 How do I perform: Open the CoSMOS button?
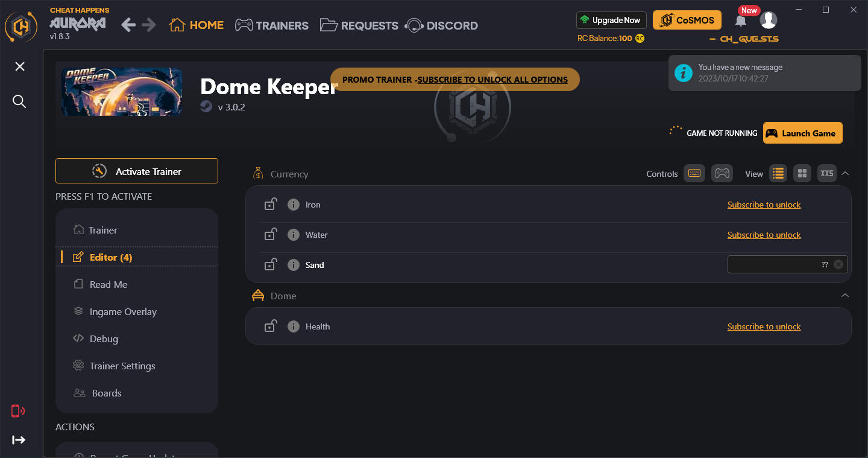click(687, 20)
